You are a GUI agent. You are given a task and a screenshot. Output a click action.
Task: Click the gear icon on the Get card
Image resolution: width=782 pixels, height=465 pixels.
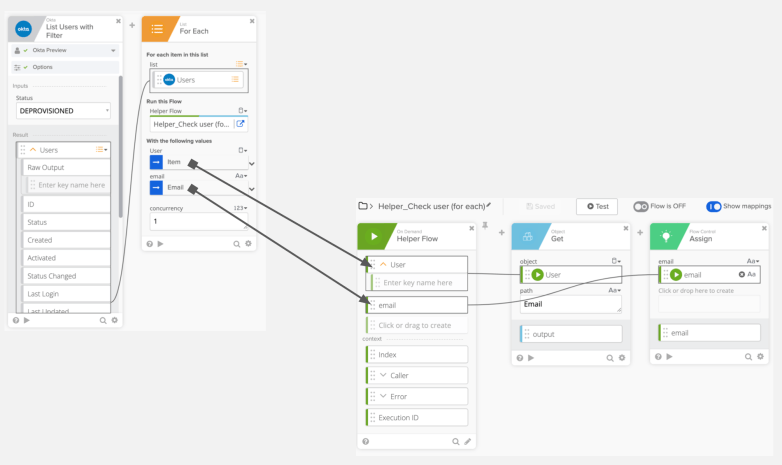point(622,357)
